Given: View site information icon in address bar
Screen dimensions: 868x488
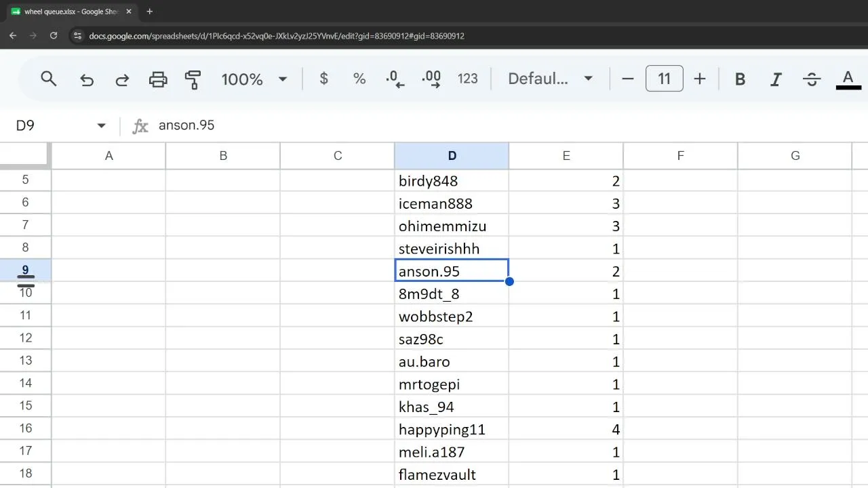Looking at the screenshot, I should [x=77, y=36].
